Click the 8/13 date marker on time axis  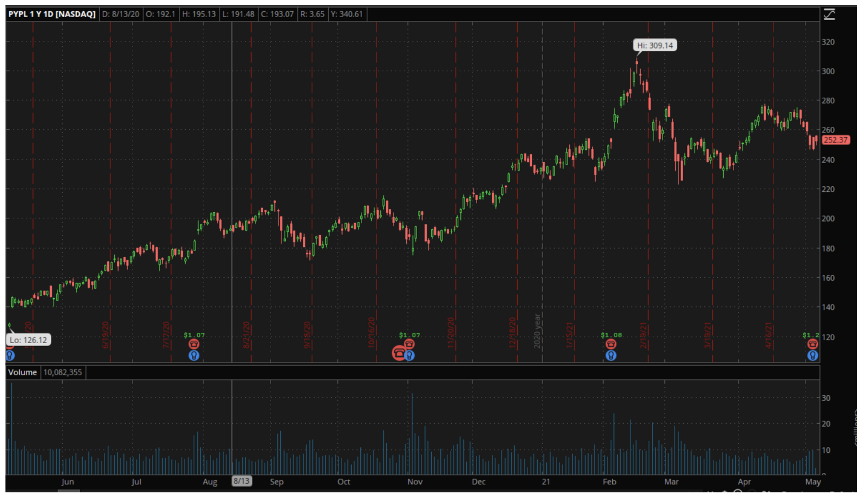point(242,481)
